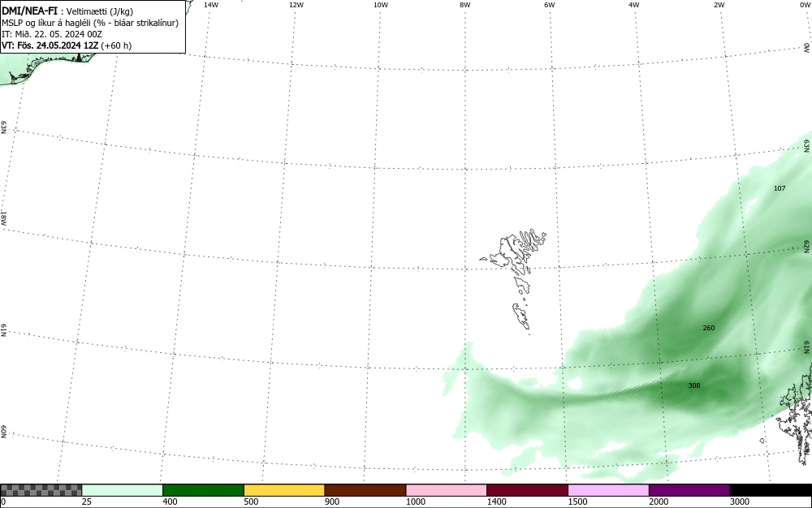This screenshot has height=508, width=812.
Task: Select the 'VT: Fös. 24.05.2024 12Z (+60 h)' line
Action: coord(67,45)
